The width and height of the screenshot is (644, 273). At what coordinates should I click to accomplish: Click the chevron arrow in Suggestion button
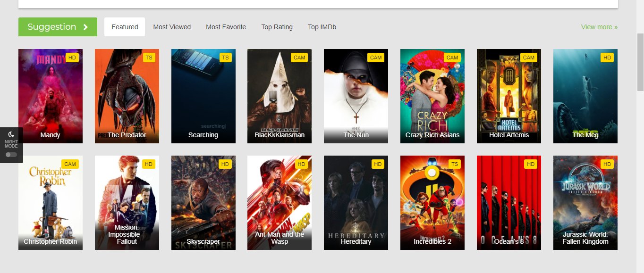coord(85,27)
